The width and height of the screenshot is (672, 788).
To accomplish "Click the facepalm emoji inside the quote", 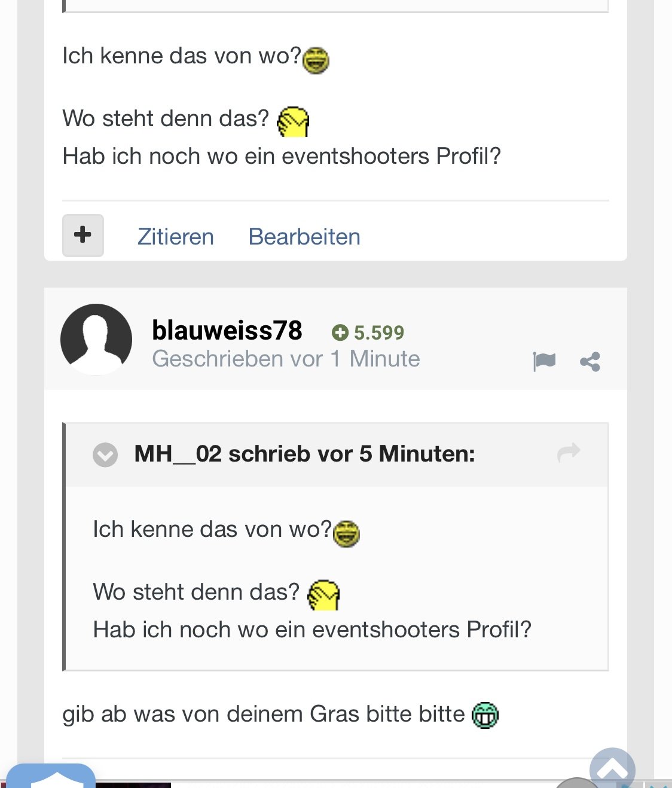I will 323,595.
